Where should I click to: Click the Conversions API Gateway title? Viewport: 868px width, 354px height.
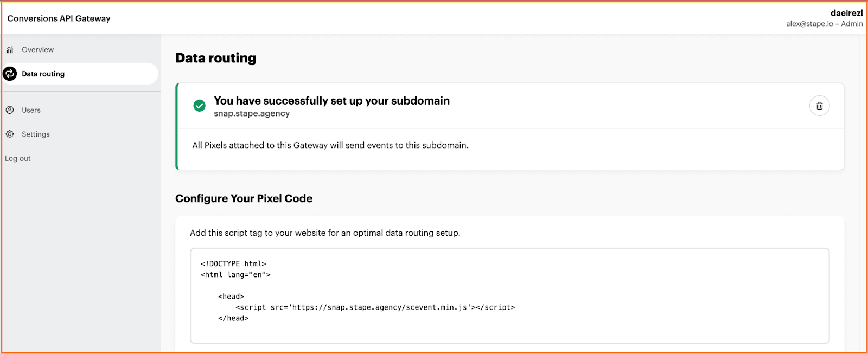tap(59, 18)
